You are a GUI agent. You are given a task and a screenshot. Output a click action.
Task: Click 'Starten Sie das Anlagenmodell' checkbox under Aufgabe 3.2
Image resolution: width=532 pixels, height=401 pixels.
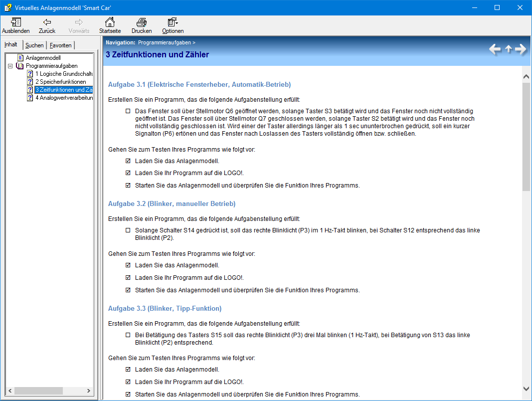128,290
